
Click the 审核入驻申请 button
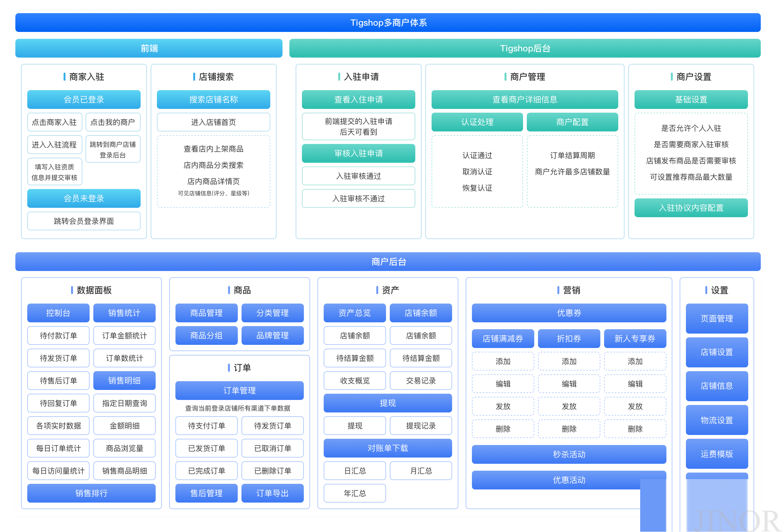359,153
